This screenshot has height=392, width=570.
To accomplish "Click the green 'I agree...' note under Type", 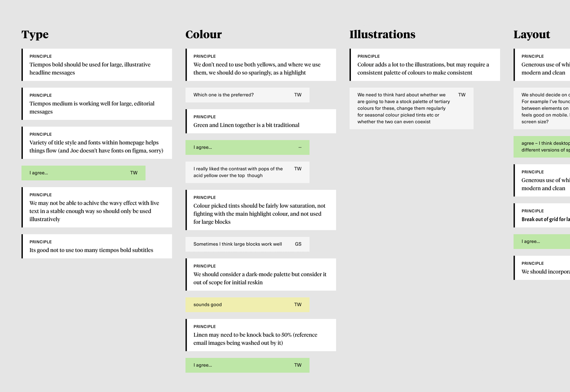I will pos(83,173).
